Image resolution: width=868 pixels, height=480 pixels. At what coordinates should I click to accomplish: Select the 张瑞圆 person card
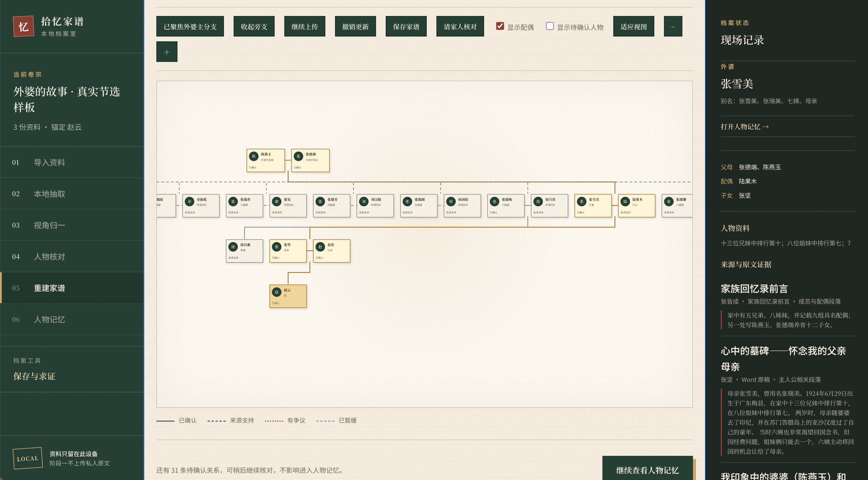point(419,206)
